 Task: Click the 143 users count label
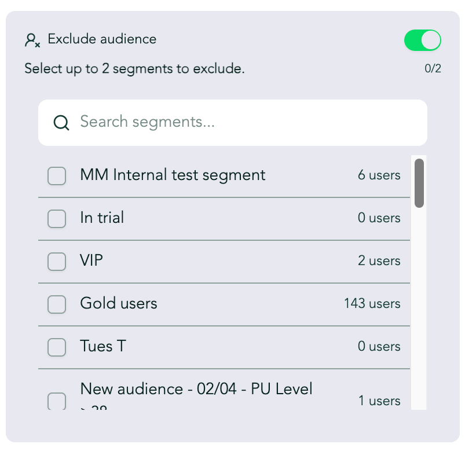372,303
